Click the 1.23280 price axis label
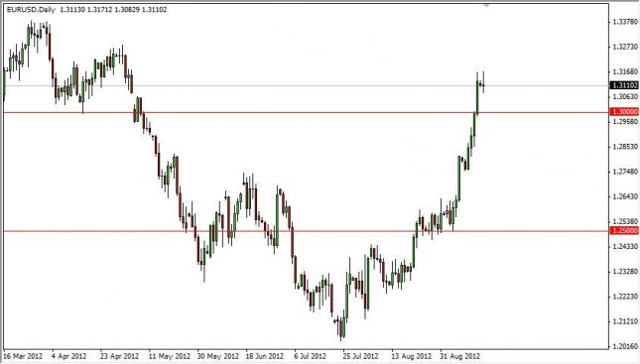640x364 pixels. click(625, 272)
